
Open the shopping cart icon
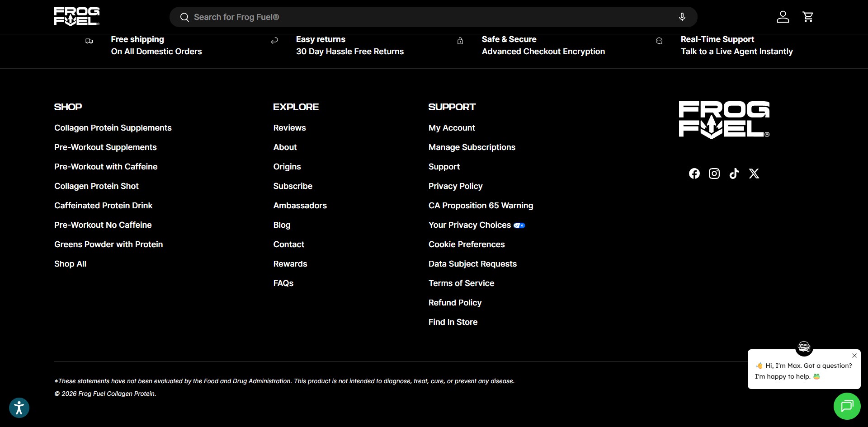click(808, 17)
